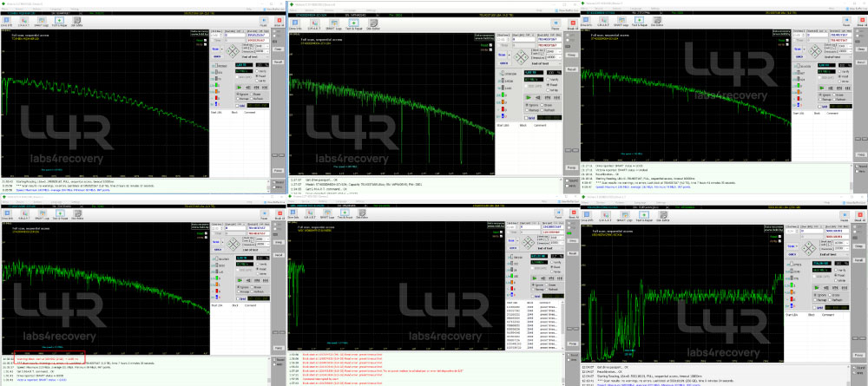
Task: Click the Scan button in the TOSHIBA window
Action: [215, 49]
